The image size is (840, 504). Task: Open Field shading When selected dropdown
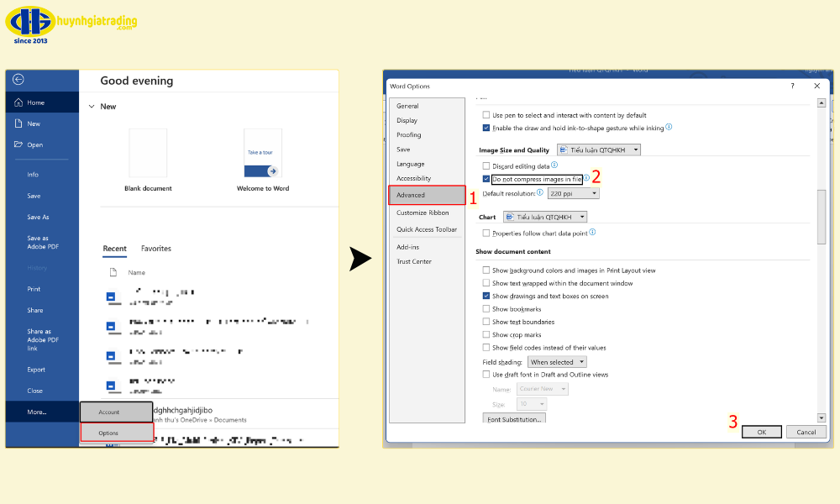557,362
